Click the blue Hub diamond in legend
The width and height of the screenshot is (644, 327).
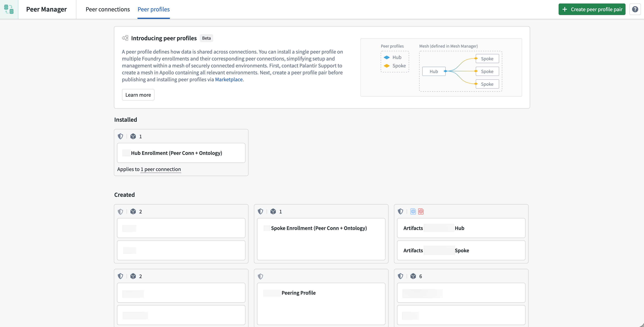387,57
